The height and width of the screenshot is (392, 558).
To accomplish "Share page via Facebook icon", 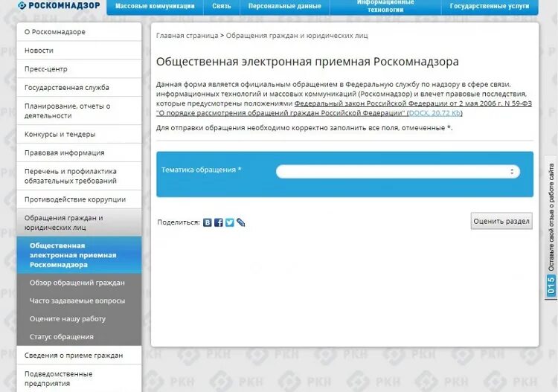I will tap(219, 222).
